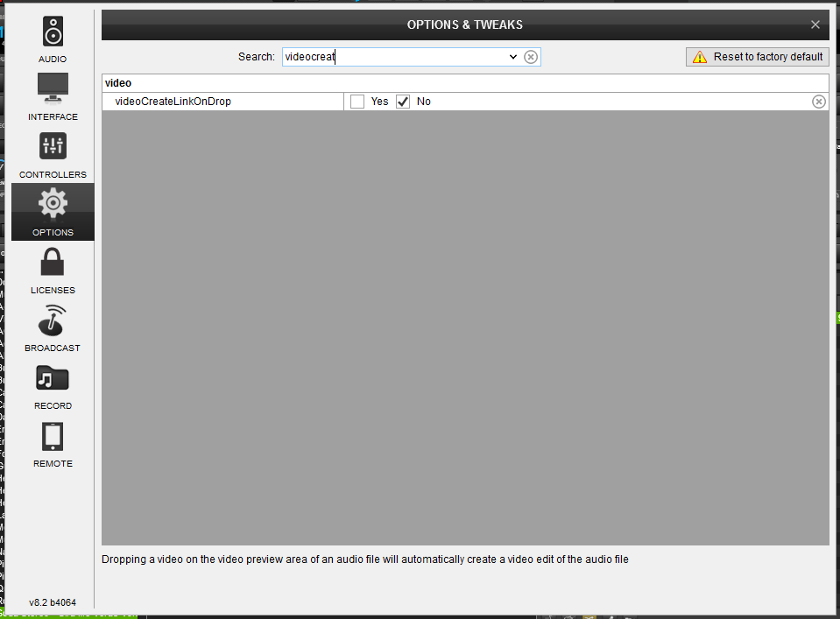
Task: Expand the search field dropdown arrow
Action: pyautogui.click(x=513, y=57)
